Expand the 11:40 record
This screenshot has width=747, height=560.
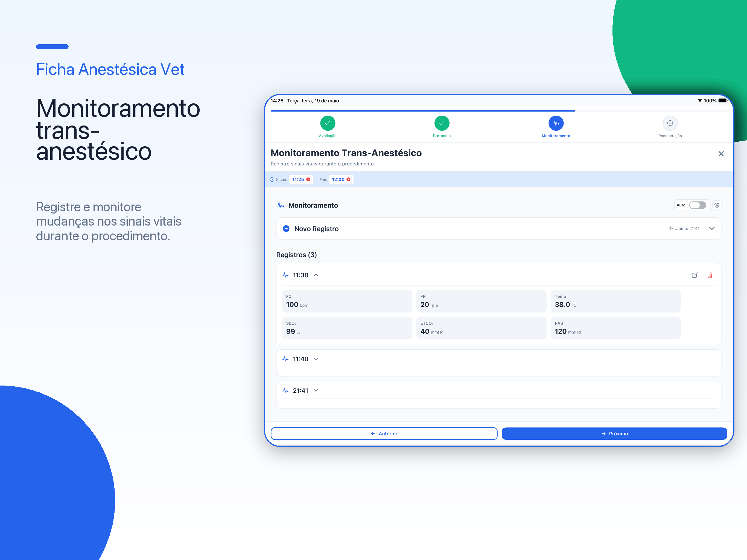pyautogui.click(x=316, y=359)
